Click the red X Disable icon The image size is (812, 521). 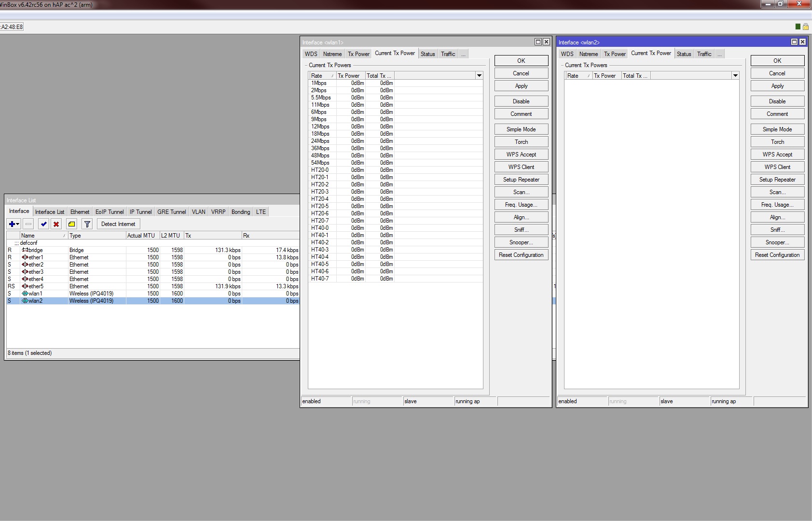(x=56, y=224)
